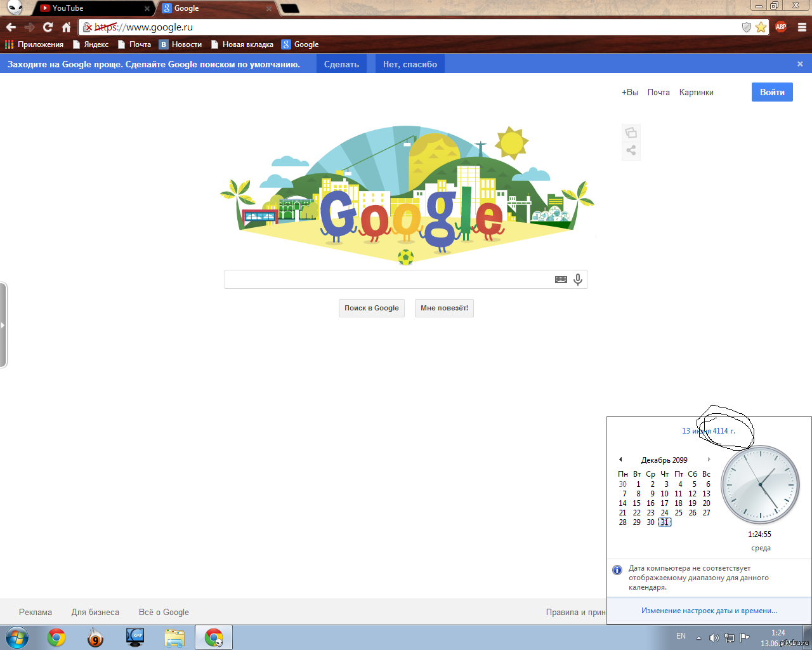Click the home button in the browser toolbar

[66, 27]
